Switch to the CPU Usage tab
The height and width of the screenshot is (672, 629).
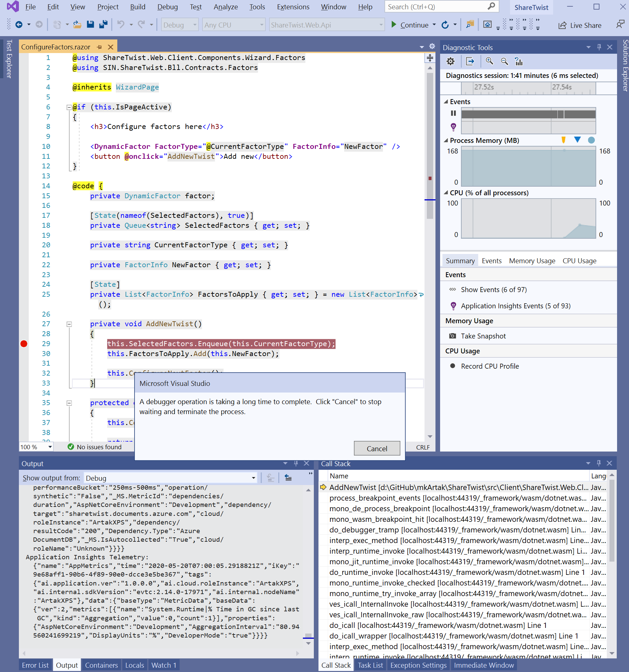point(579,261)
